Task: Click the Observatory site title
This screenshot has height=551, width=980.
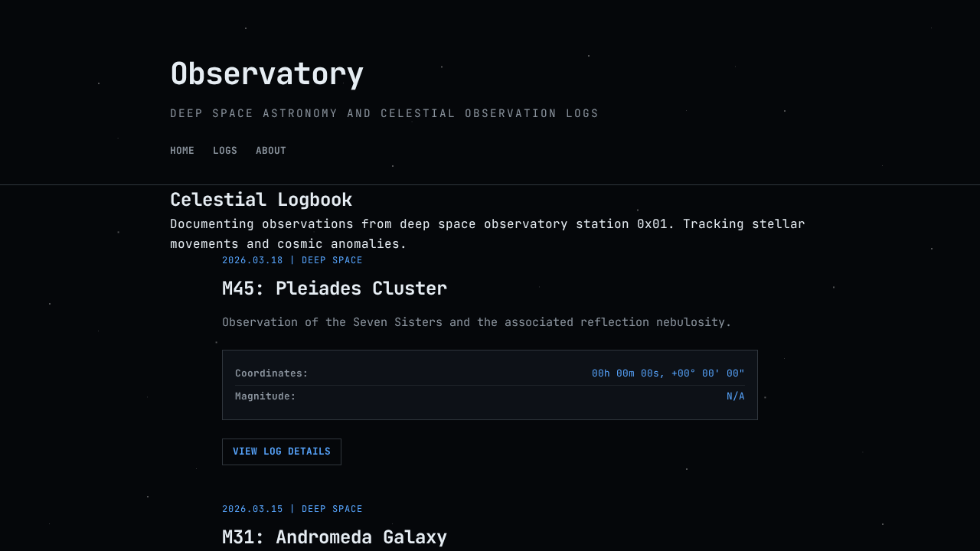Action: click(266, 74)
